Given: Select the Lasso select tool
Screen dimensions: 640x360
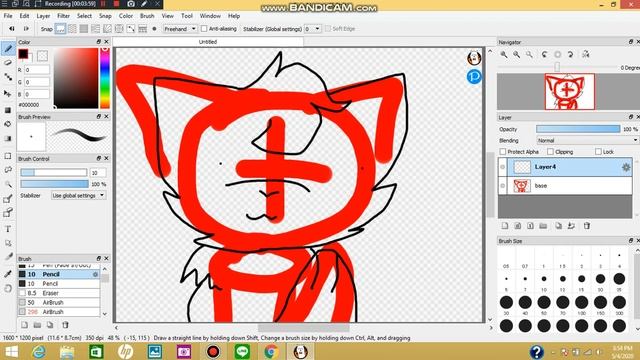Looking at the screenshot, I should 8,170.
